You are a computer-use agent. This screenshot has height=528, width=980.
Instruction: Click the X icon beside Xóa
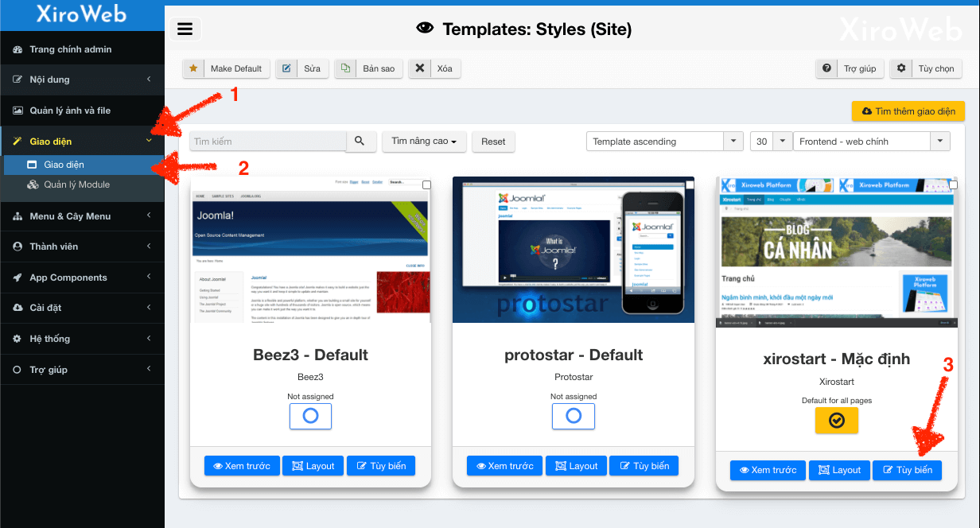419,68
